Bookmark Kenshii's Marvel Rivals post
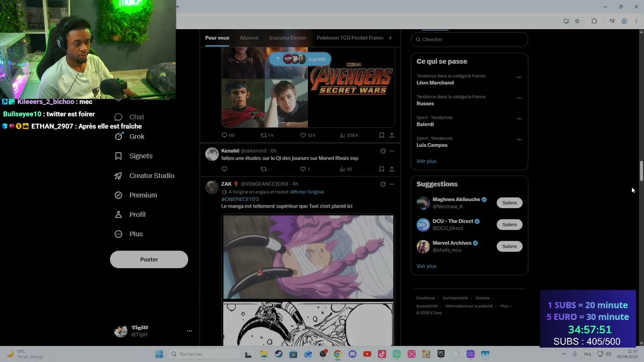 [x=382, y=169]
